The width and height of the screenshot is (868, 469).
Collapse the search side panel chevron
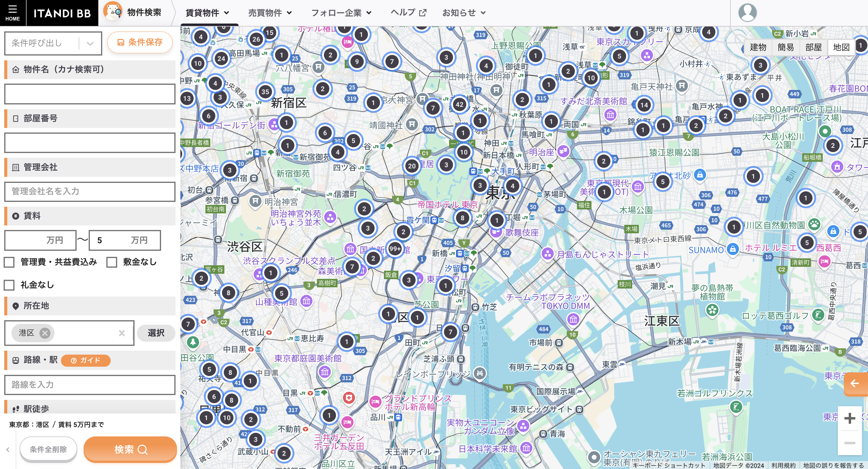tap(8, 449)
